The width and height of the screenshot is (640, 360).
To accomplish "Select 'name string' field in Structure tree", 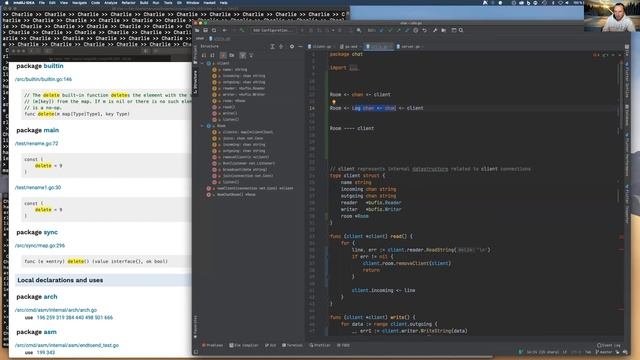I will (235, 69).
